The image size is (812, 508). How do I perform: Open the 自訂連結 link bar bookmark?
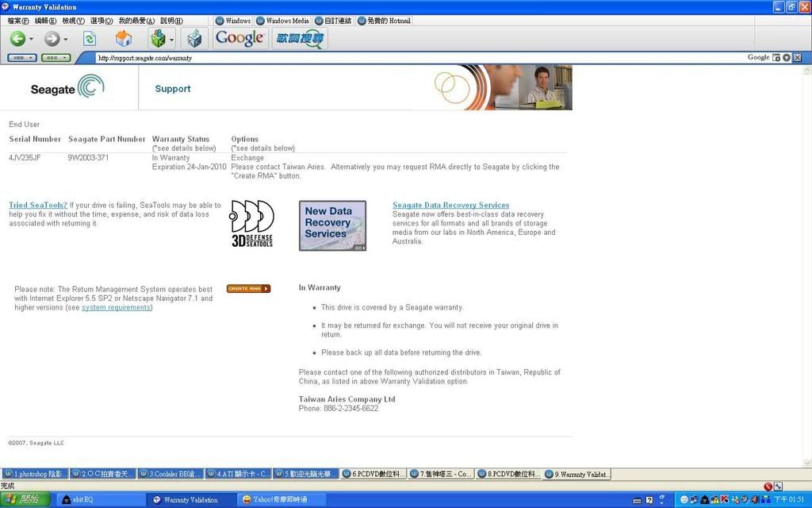tap(333, 21)
